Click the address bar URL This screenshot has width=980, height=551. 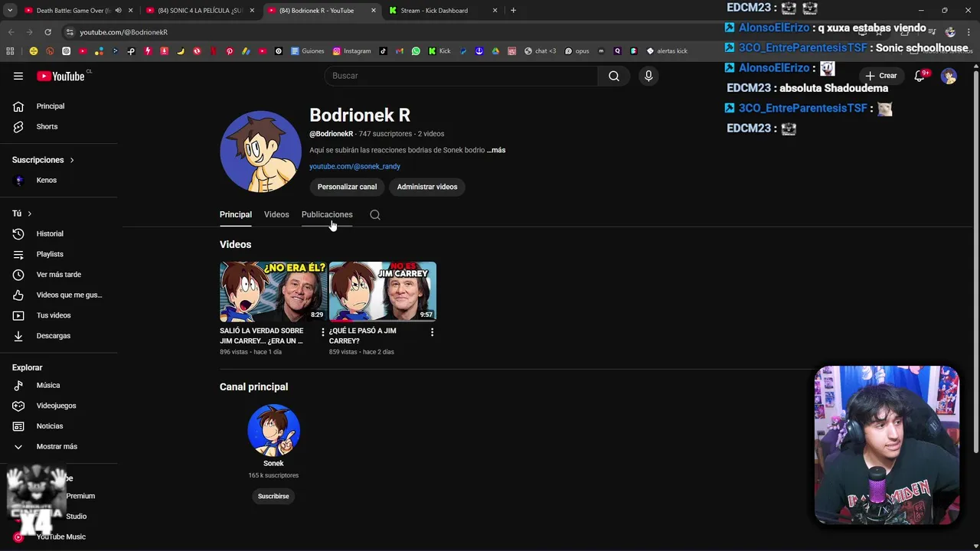click(x=123, y=32)
